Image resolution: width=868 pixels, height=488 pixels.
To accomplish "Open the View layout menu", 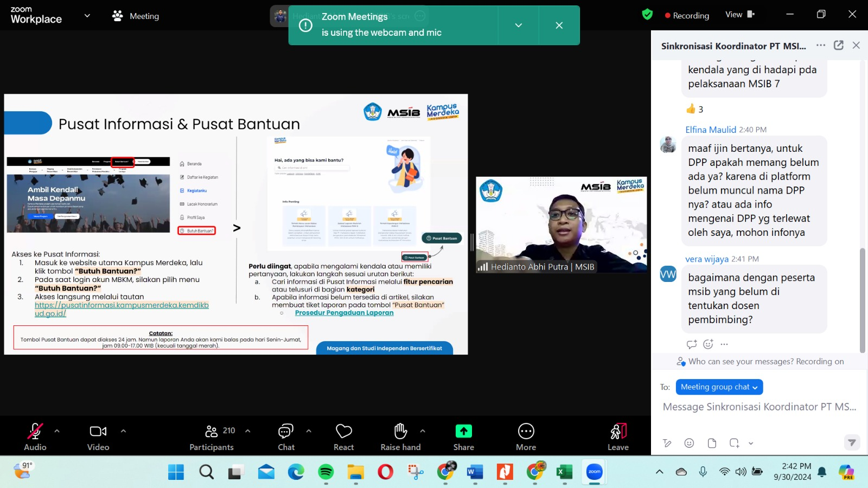I will (x=740, y=15).
